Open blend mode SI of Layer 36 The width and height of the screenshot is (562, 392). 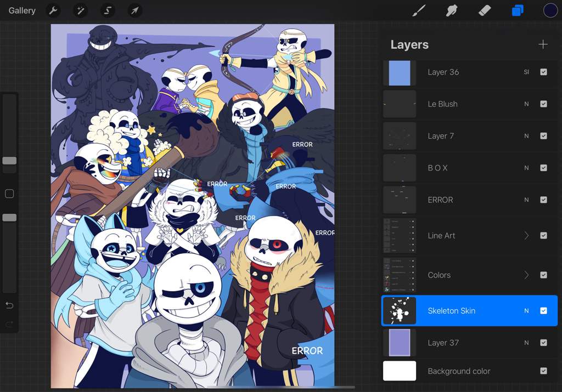coord(526,72)
